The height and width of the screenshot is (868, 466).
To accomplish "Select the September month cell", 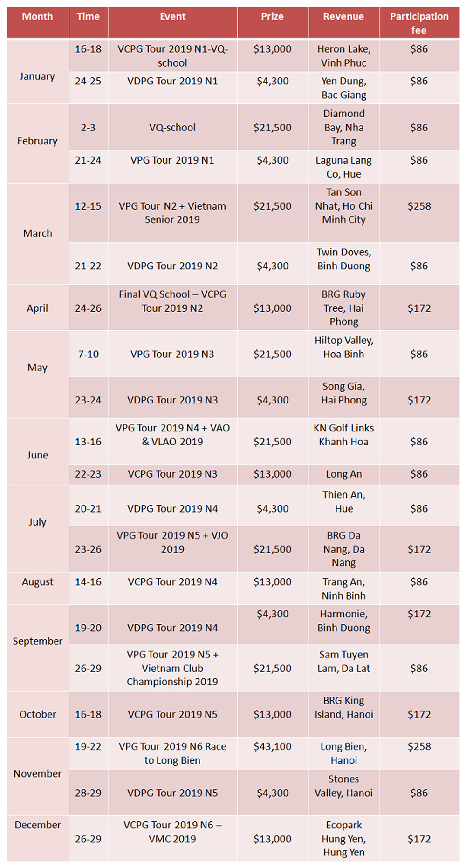I will click(38, 648).
